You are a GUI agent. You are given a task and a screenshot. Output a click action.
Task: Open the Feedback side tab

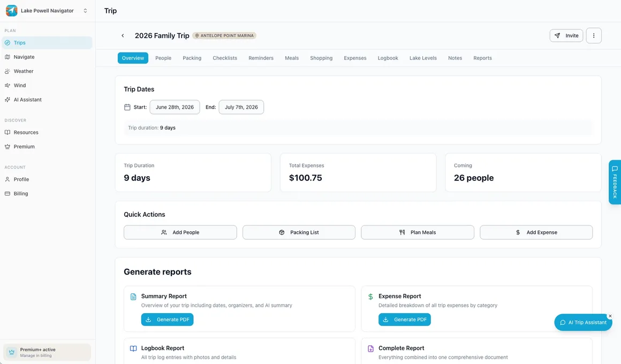click(615, 182)
